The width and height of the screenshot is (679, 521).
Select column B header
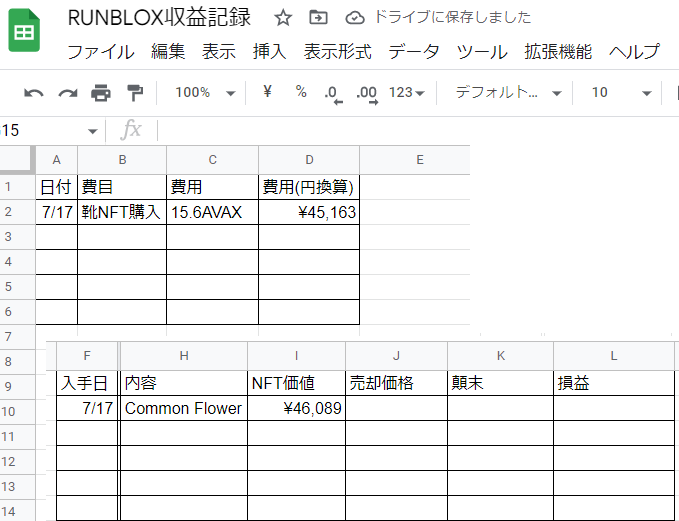coord(122,160)
